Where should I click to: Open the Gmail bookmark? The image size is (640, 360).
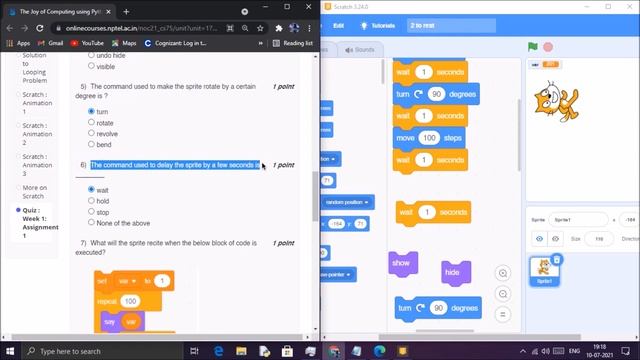pos(51,43)
